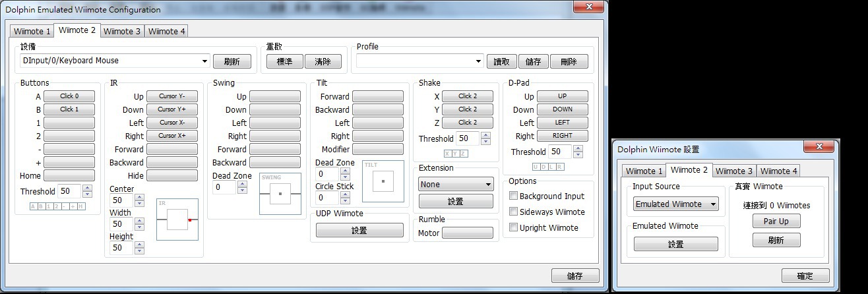Change the Buttons B mapping Click 1
The width and height of the screenshot is (868, 294).
pyautogui.click(x=69, y=109)
